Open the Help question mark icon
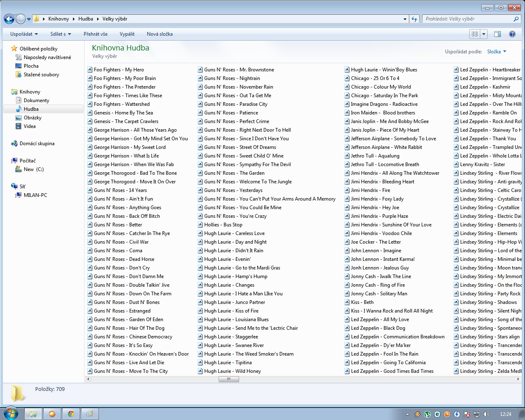Image resolution: width=525 pixels, height=420 pixels. pyautogui.click(x=512, y=34)
